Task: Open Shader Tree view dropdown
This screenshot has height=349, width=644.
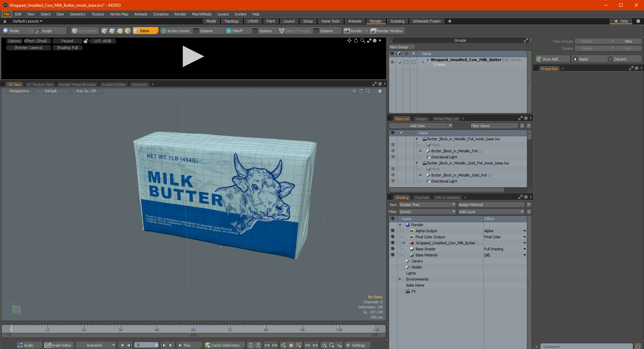Action: coord(427,205)
